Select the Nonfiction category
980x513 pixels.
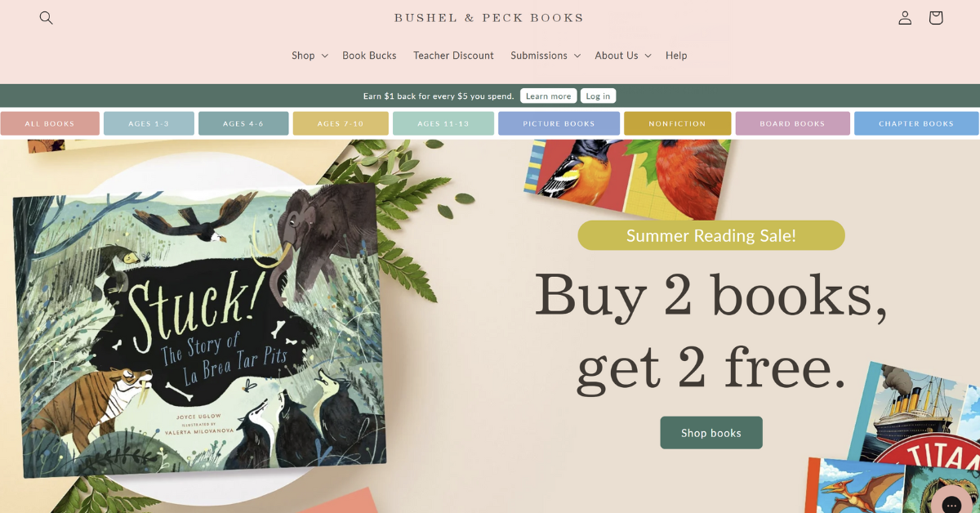(677, 123)
